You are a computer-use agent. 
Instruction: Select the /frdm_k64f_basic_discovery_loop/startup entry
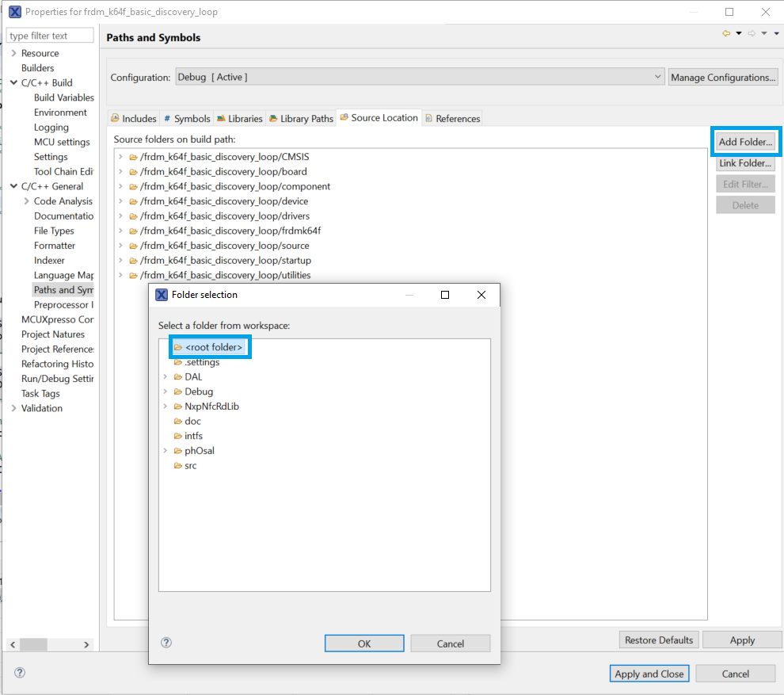(x=226, y=260)
